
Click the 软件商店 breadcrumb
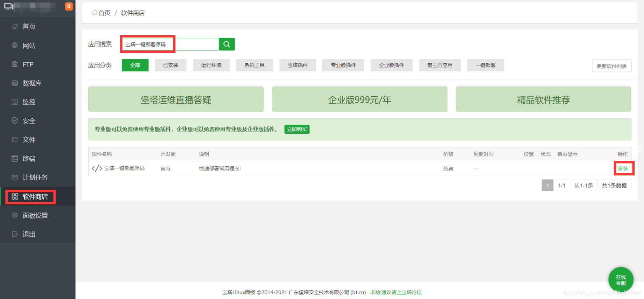(x=133, y=13)
